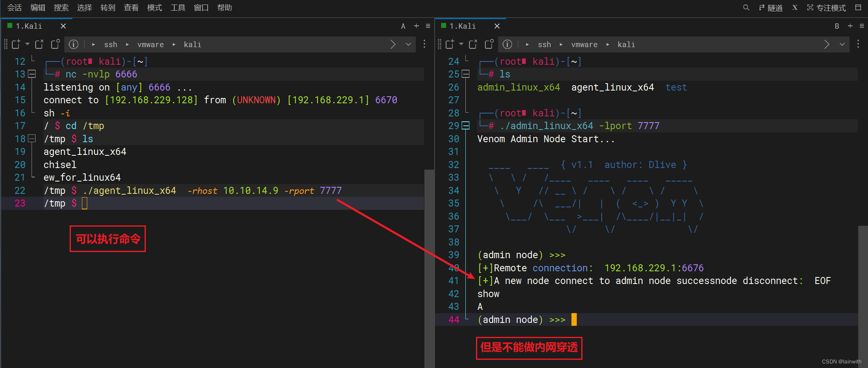The height and width of the screenshot is (368, 868).
Task: Open the 模式 menu
Action: 154,7
